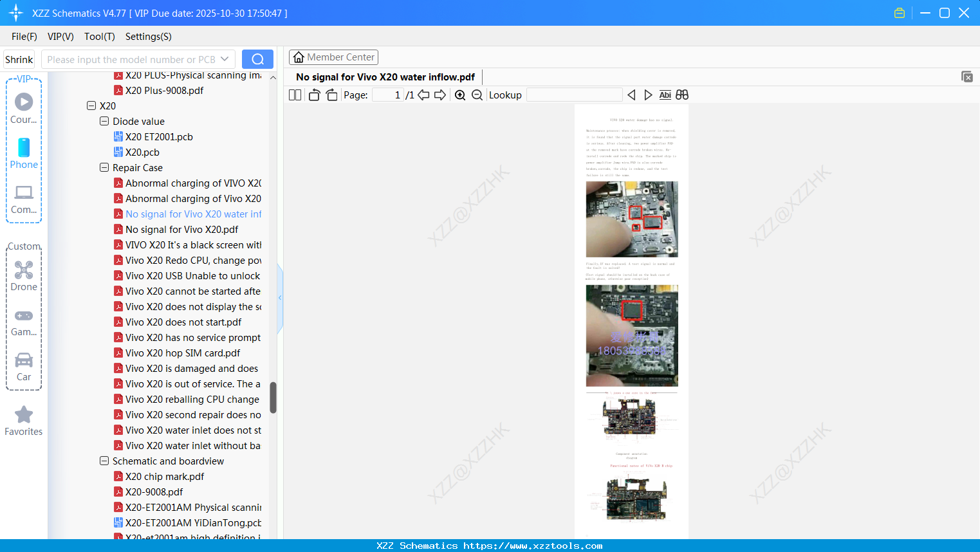980x552 pixels.
Task: Close the open PDF tab panel
Action: 966,77
